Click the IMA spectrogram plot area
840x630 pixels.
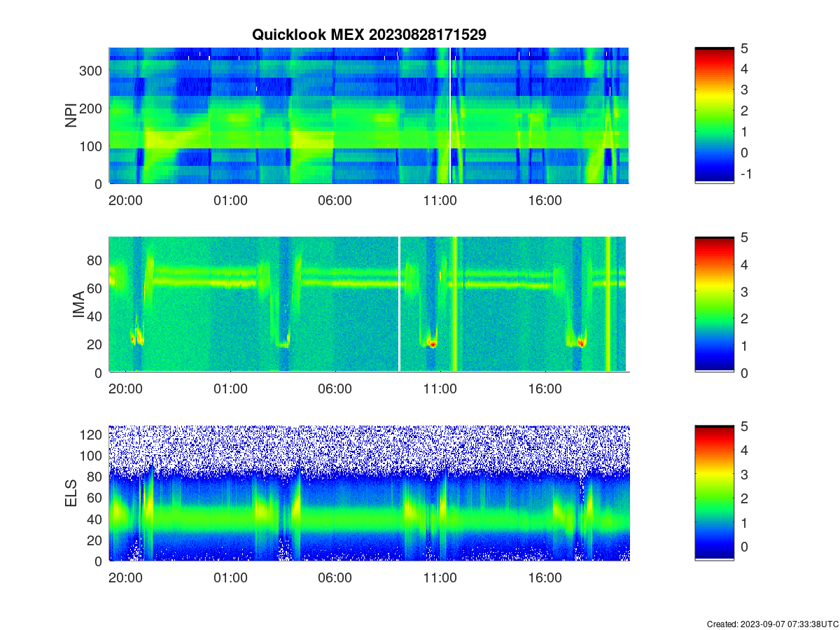(x=369, y=304)
